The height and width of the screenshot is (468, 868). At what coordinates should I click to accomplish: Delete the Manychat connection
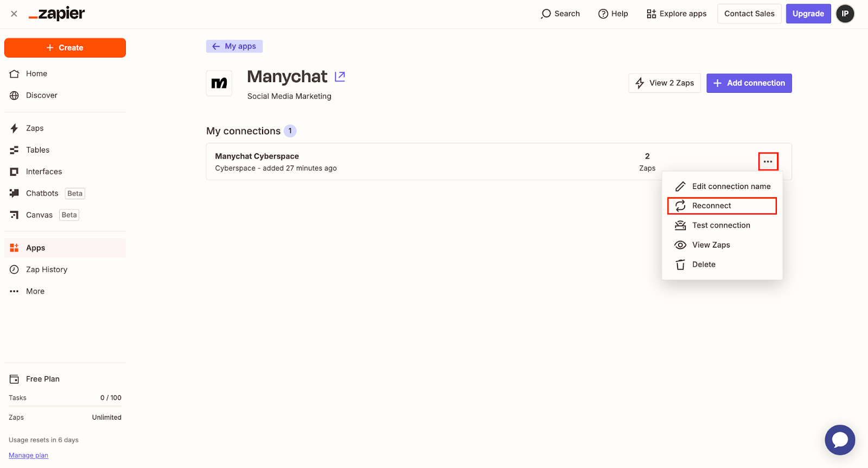704,264
